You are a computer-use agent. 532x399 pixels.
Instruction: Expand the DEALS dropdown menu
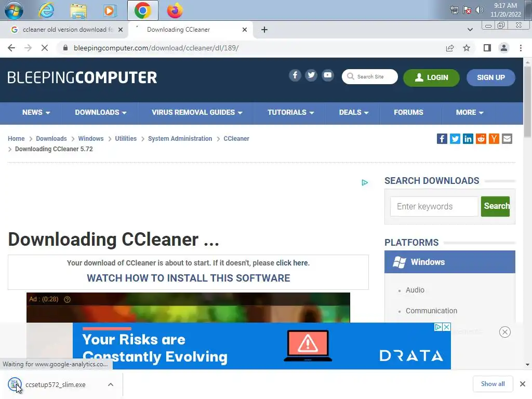click(x=353, y=112)
